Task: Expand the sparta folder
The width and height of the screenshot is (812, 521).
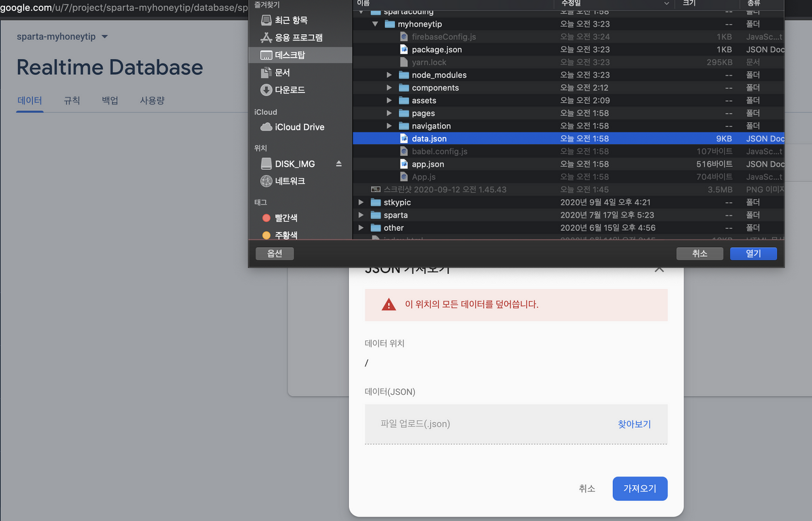Action: [x=362, y=215]
